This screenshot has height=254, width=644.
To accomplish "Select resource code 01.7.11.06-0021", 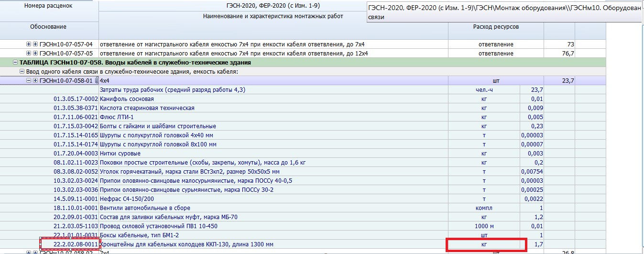I will [76, 117].
